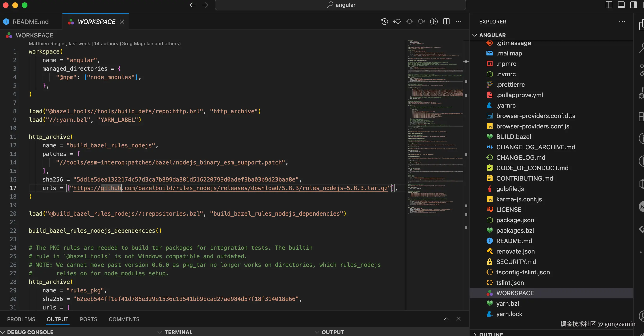Click the toggle file blame icon

pyautogui.click(x=434, y=22)
